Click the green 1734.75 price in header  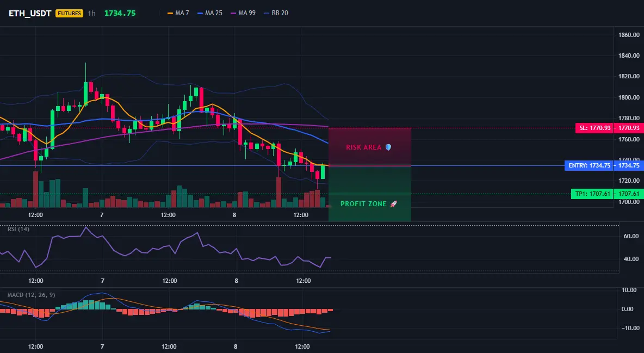(120, 13)
